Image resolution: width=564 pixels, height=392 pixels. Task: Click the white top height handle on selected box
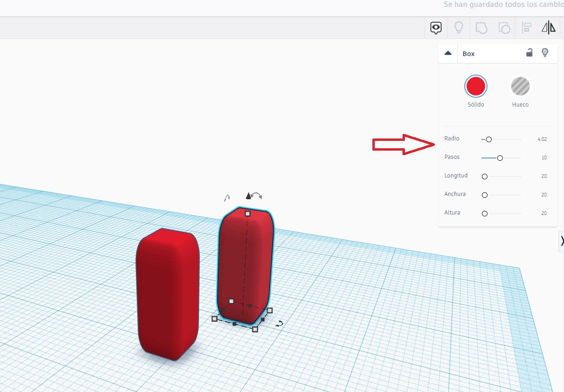coord(248,214)
